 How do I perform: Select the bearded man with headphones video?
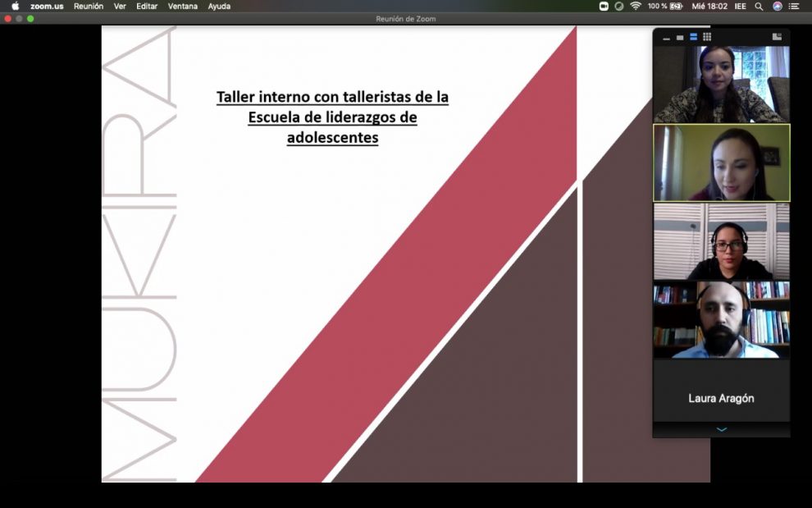pyautogui.click(x=721, y=320)
